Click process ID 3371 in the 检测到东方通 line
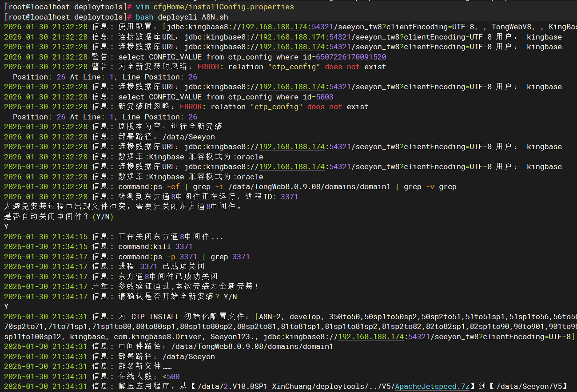 [289, 197]
